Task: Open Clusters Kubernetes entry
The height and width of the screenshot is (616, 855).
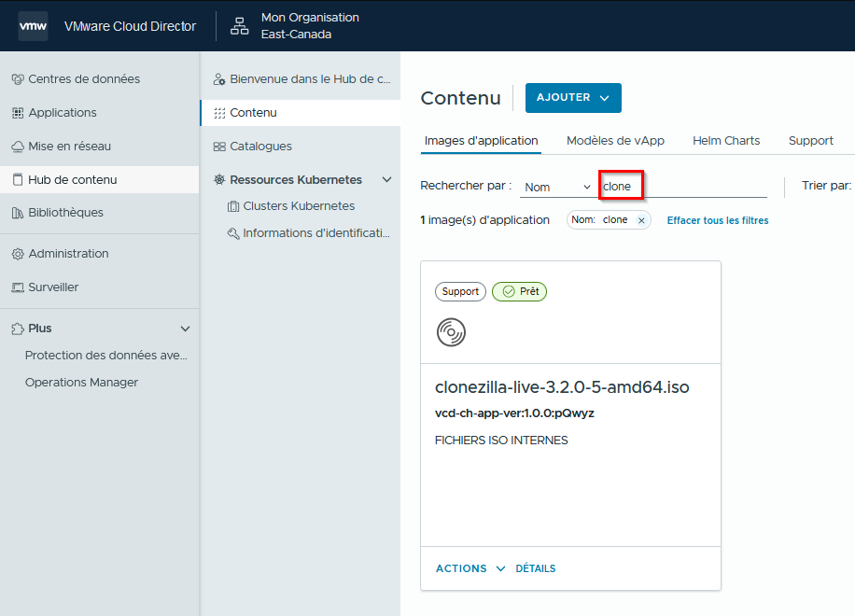Action: pos(299,206)
